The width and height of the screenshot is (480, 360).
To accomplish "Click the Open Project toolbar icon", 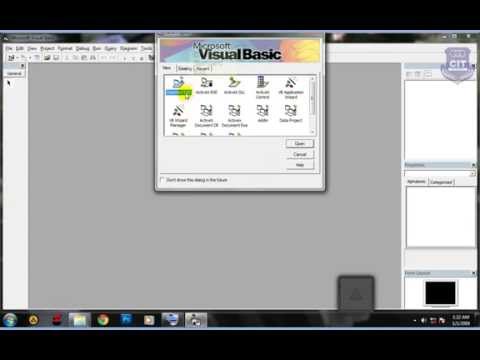I will click(x=47, y=58).
